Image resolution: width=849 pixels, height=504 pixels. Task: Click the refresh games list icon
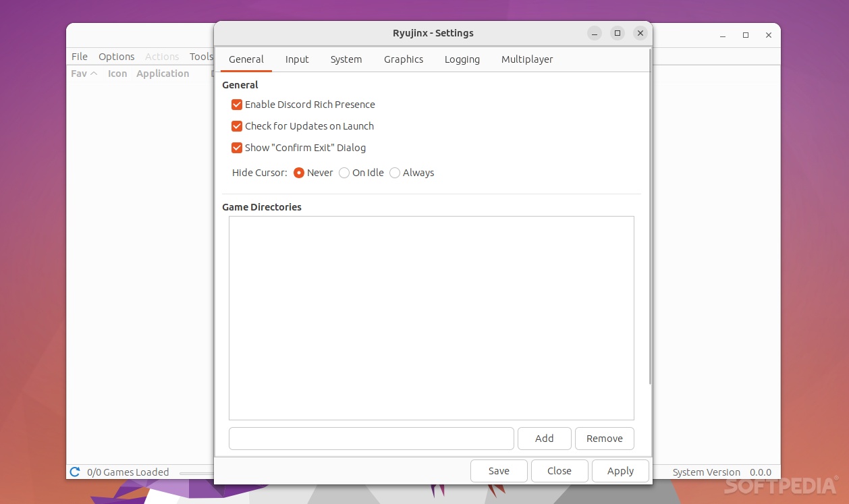point(74,472)
